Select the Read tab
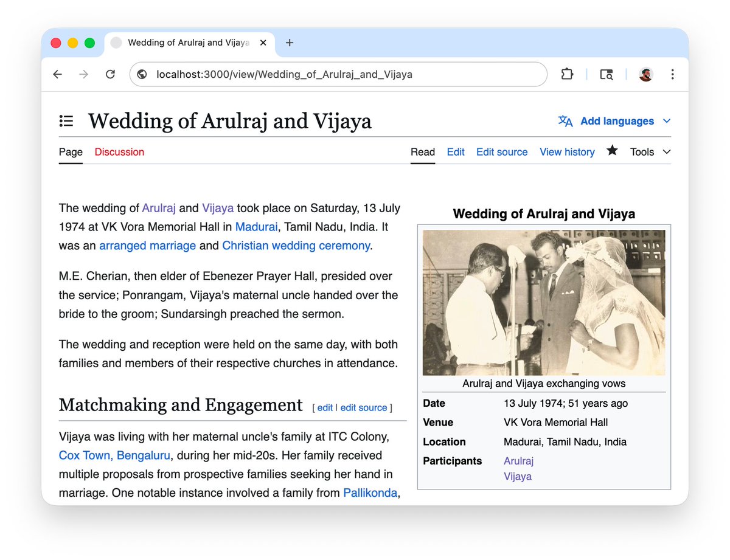 click(x=423, y=152)
